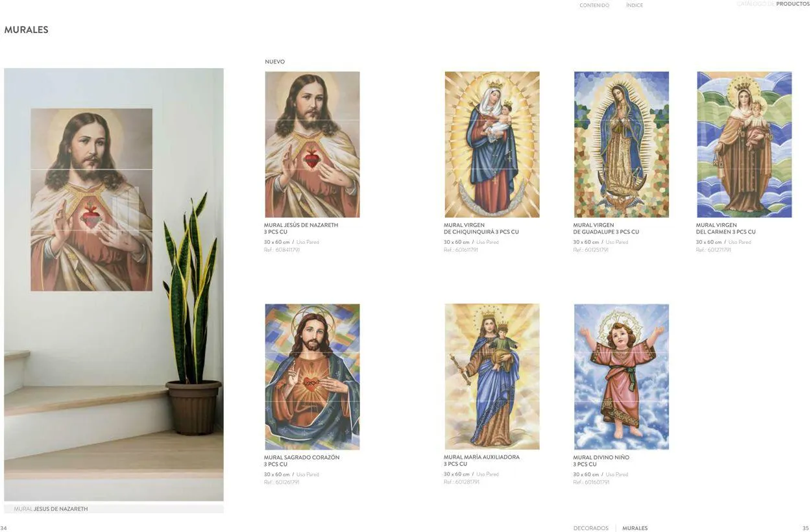Click the CATÁLOGO DE PRODUCTOS header label
Viewport: 811px width, 532px height.
(x=773, y=4)
